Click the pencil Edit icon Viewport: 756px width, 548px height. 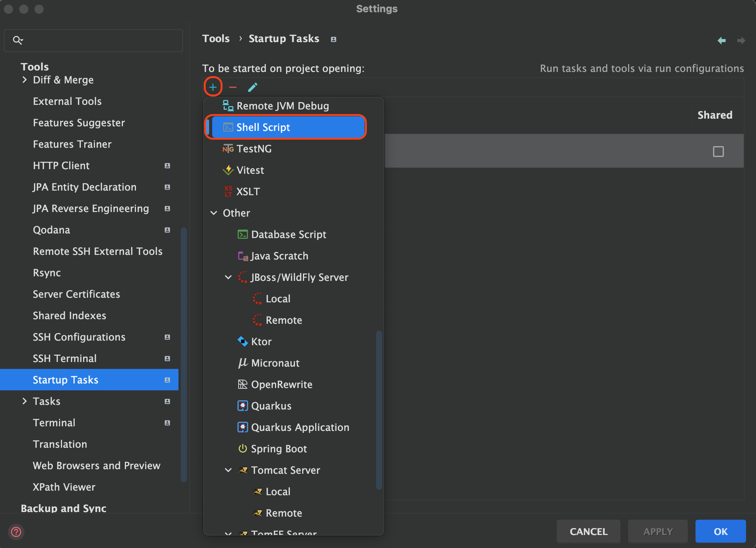tap(252, 87)
